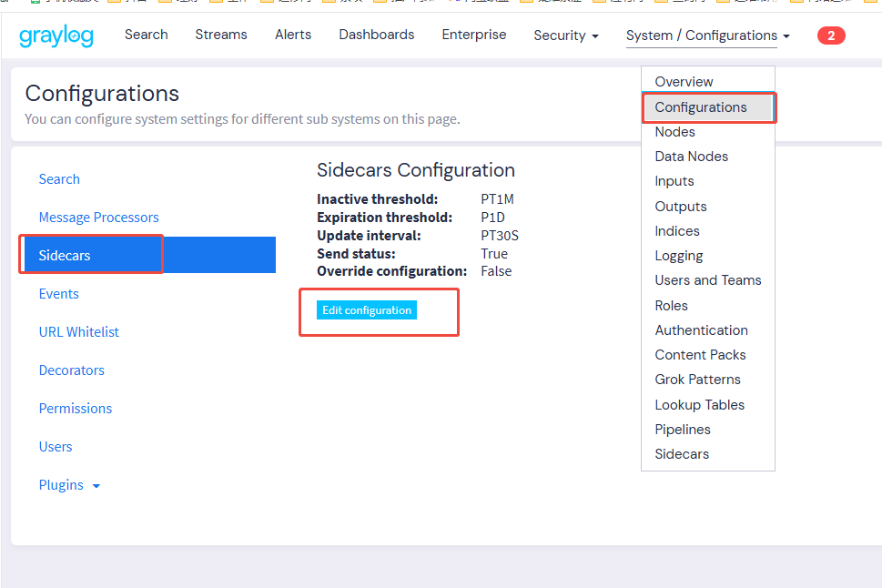Select Overview in the System menu

(x=684, y=82)
